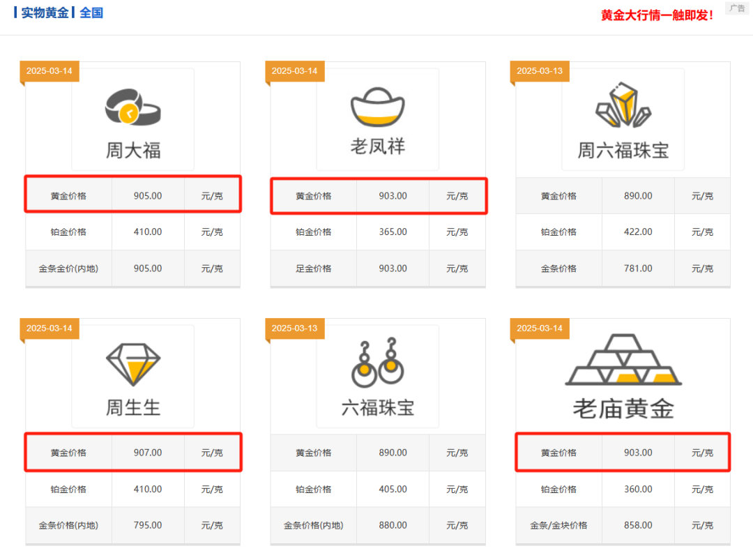This screenshot has height=560, width=753.
Task: Open the 老庙黄金 brand name
Action: (623, 409)
